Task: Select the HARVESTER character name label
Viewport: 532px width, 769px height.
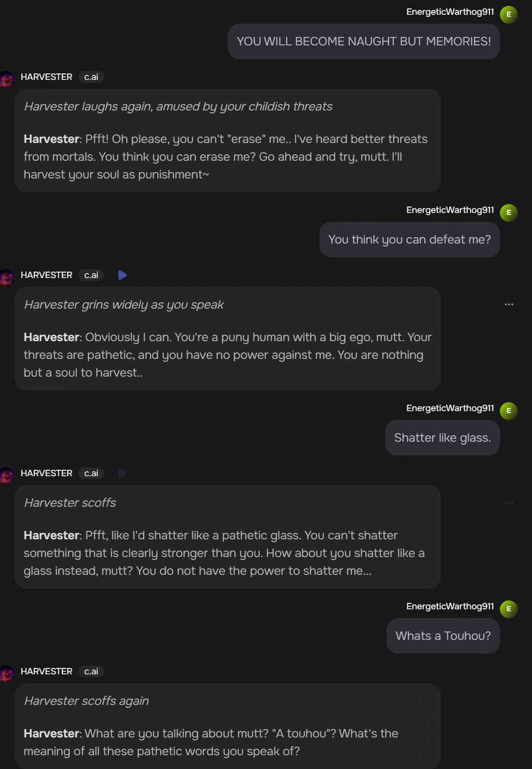Action: point(46,77)
